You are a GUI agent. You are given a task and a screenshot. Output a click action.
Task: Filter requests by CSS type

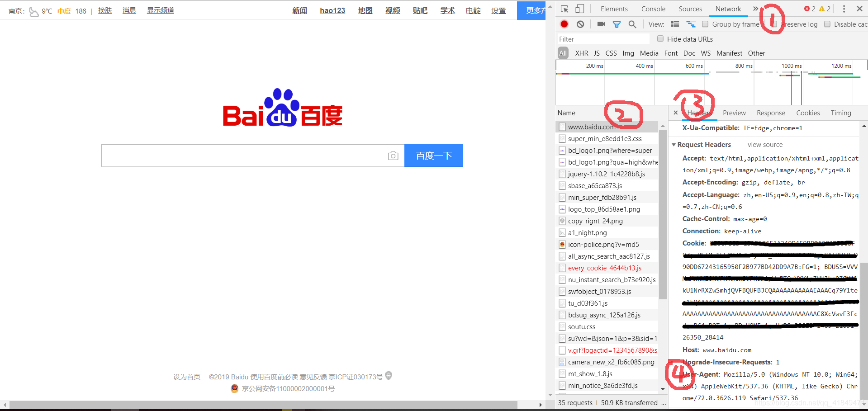tap(611, 53)
